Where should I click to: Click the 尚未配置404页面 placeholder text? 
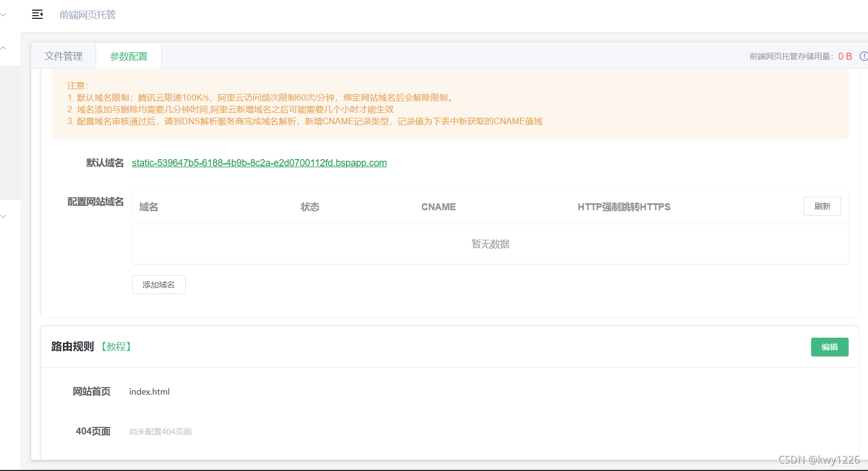click(x=161, y=432)
